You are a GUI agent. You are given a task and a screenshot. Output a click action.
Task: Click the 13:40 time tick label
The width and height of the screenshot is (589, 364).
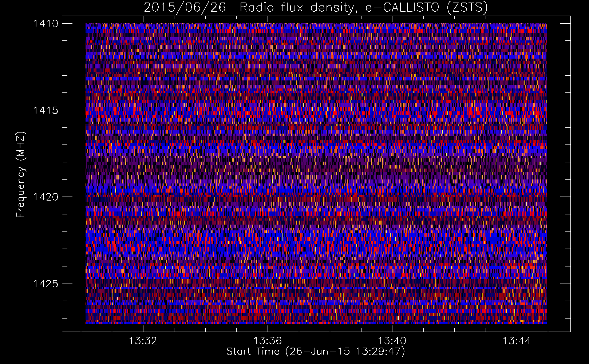[392, 341]
